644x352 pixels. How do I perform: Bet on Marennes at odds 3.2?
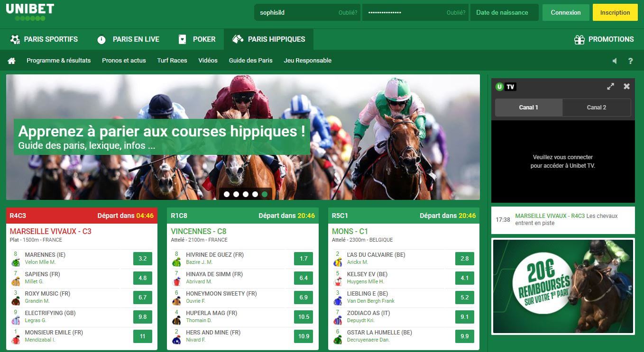[143, 259]
